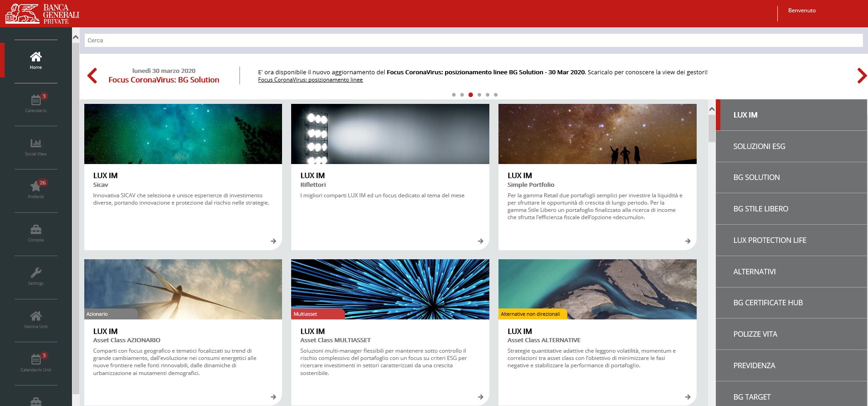Open the ALTERNATIVI category
The image size is (868, 406).
coord(791,272)
